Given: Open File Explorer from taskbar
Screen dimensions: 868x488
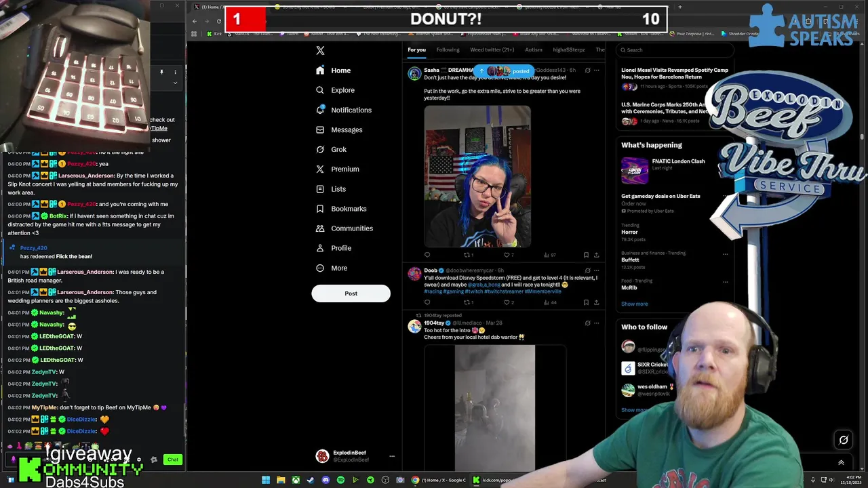Looking at the screenshot, I should (x=281, y=480).
